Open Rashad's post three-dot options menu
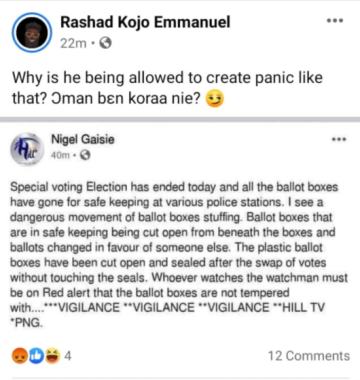 point(335,21)
